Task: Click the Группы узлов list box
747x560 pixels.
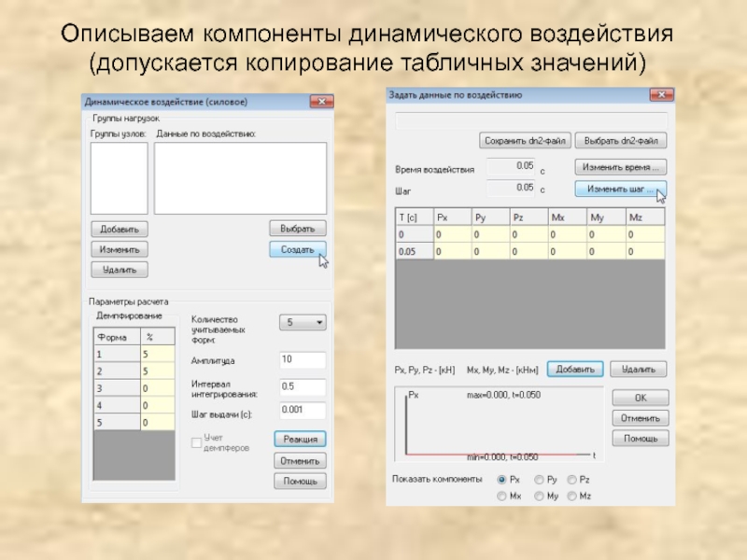Action: coord(120,178)
